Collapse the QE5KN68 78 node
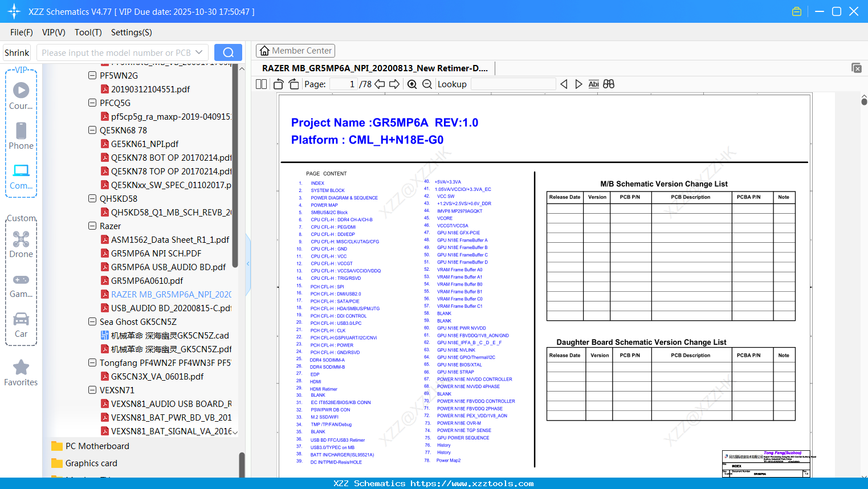The width and height of the screenshot is (868, 489). pyautogui.click(x=92, y=130)
